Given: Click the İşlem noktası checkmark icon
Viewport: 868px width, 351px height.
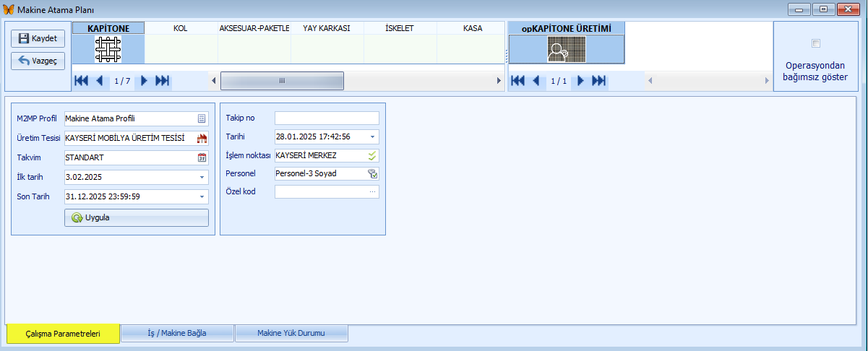Looking at the screenshot, I should [x=372, y=155].
